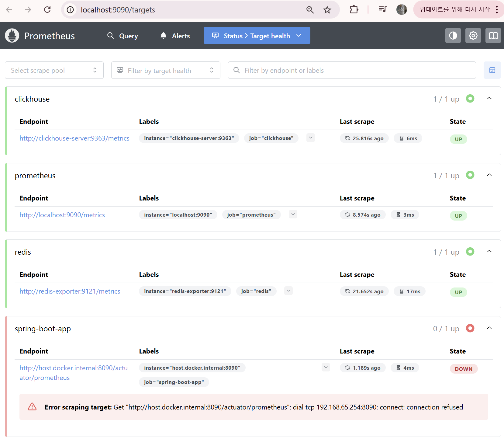The height and width of the screenshot is (439, 504).
Task: Expand labels chevron on the clickhouse target
Action: click(310, 138)
